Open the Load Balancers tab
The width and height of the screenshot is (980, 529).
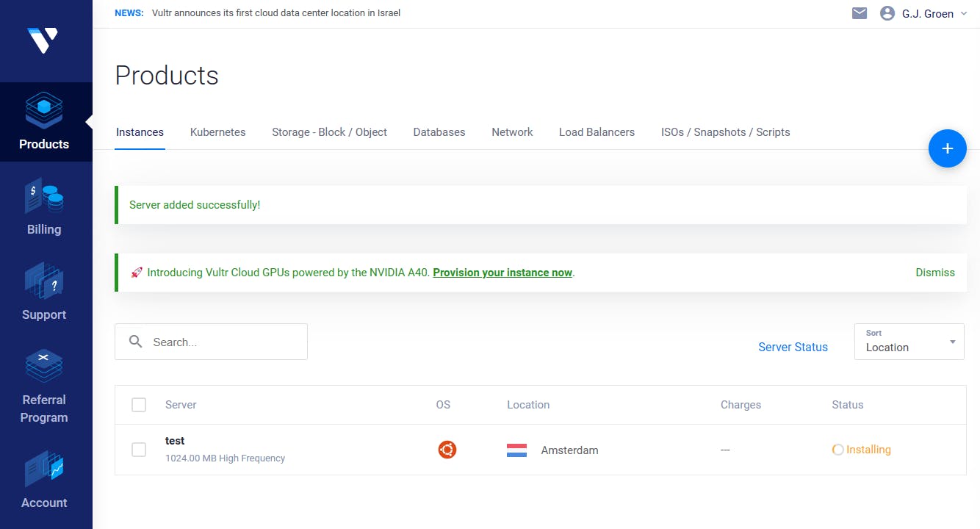[x=597, y=132]
